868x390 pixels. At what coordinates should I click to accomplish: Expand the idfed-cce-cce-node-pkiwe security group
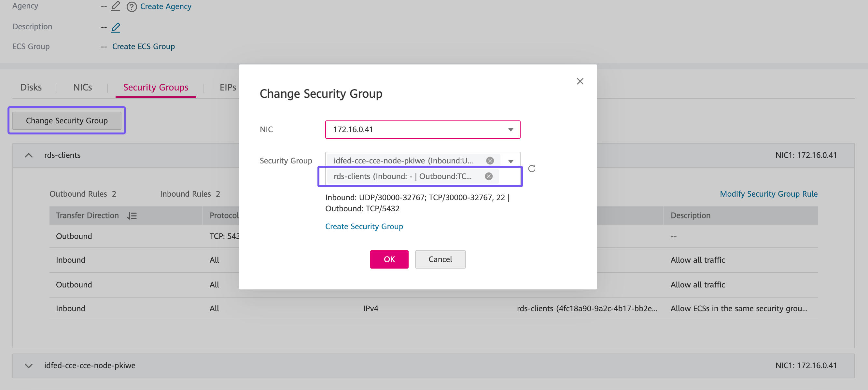click(29, 365)
